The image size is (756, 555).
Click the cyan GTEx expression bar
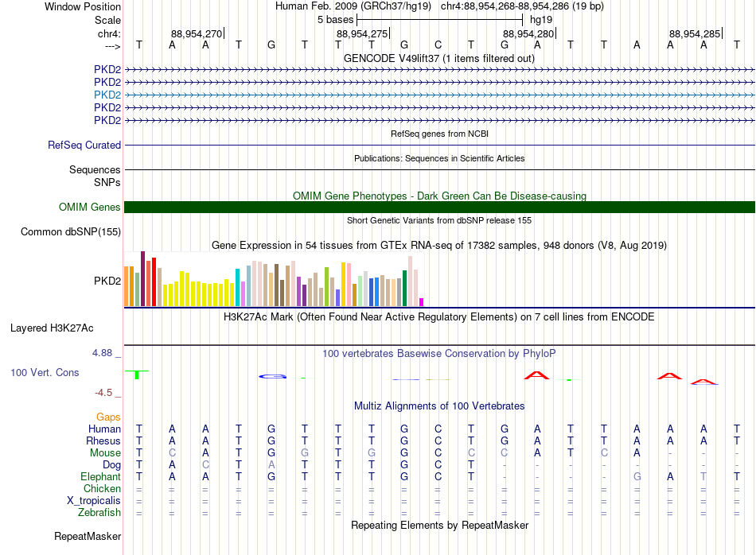click(237, 288)
